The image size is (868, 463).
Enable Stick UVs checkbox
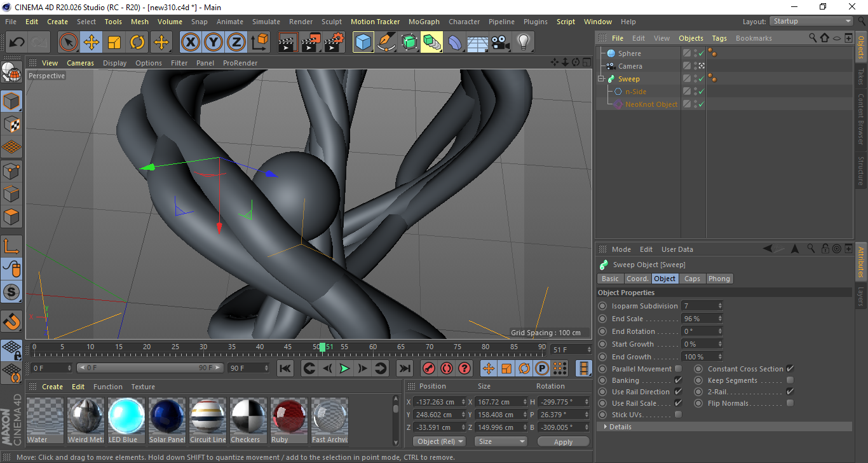click(x=678, y=415)
